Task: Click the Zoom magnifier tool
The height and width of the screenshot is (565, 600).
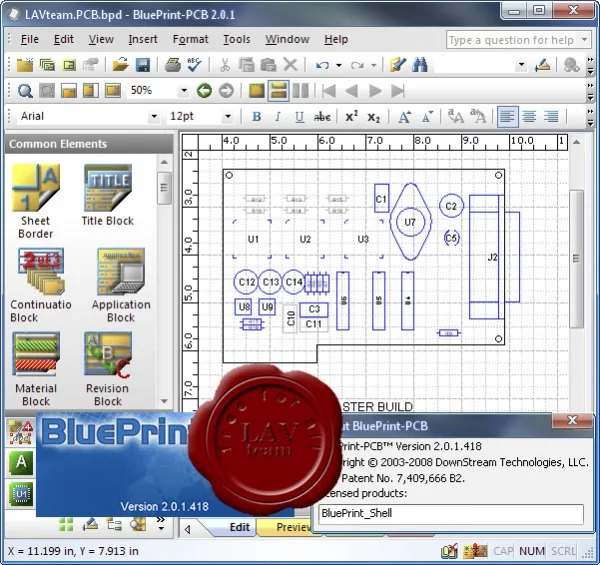Action: pyautogui.click(x=25, y=91)
